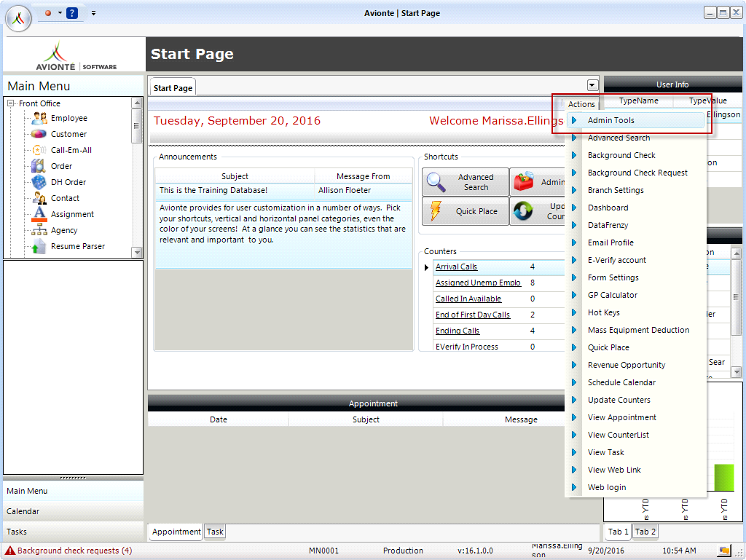Screen dimensions: 746x560
Task: Open the End of First Day Calls link
Action: coord(473,315)
